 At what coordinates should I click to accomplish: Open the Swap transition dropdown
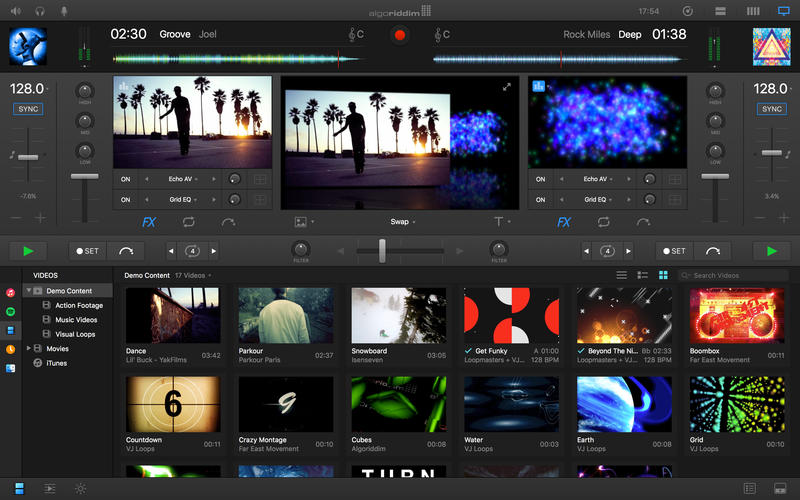[402, 222]
